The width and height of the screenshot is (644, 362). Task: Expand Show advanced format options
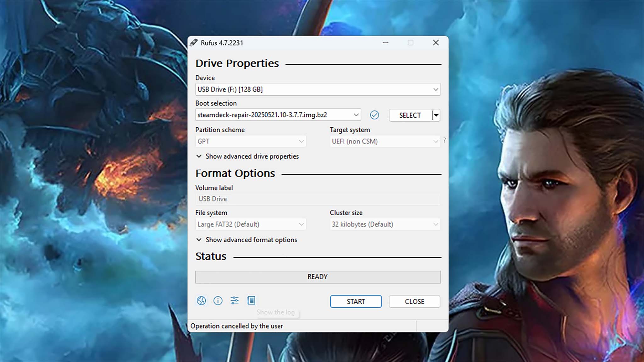[x=247, y=240]
